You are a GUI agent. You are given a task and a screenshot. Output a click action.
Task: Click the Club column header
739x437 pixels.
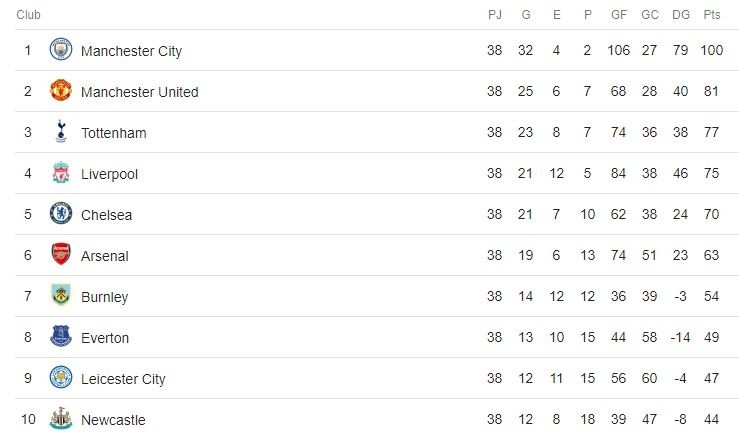click(x=28, y=15)
